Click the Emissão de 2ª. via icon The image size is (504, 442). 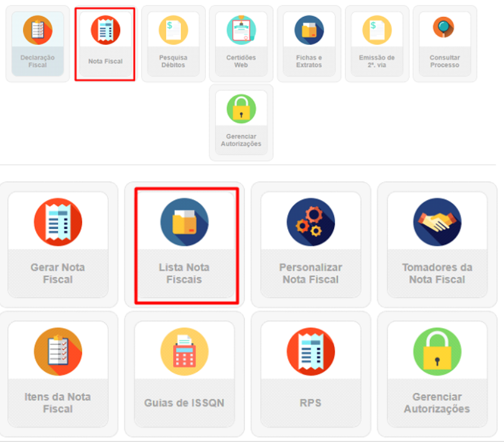coord(377,30)
